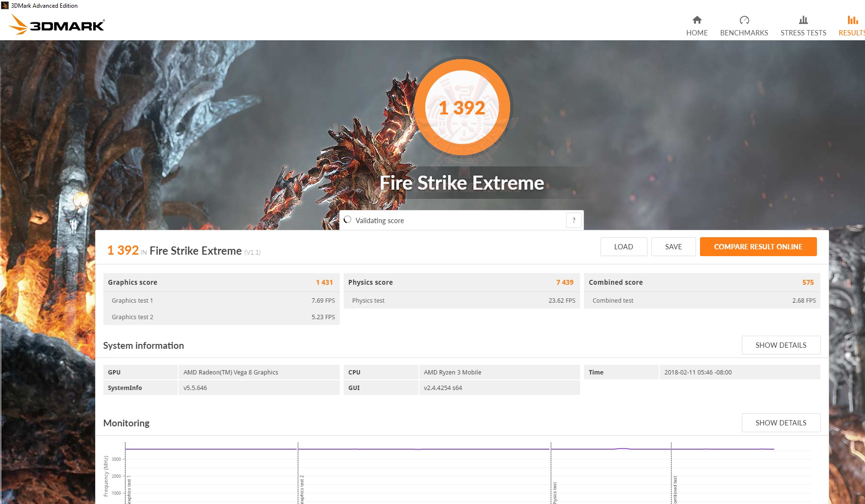Click the Graphics score heading
Screen dimensions: 865x504
pyautogui.click(x=133, y=282)
